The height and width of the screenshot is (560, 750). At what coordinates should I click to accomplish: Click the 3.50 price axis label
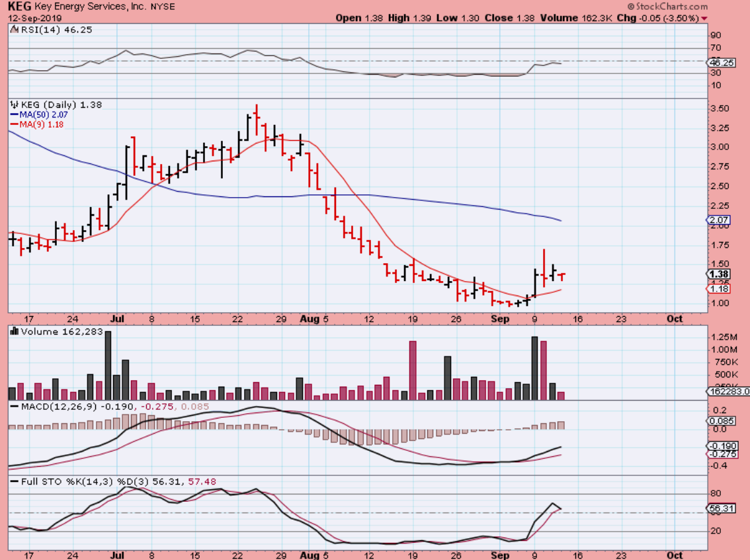720,108
